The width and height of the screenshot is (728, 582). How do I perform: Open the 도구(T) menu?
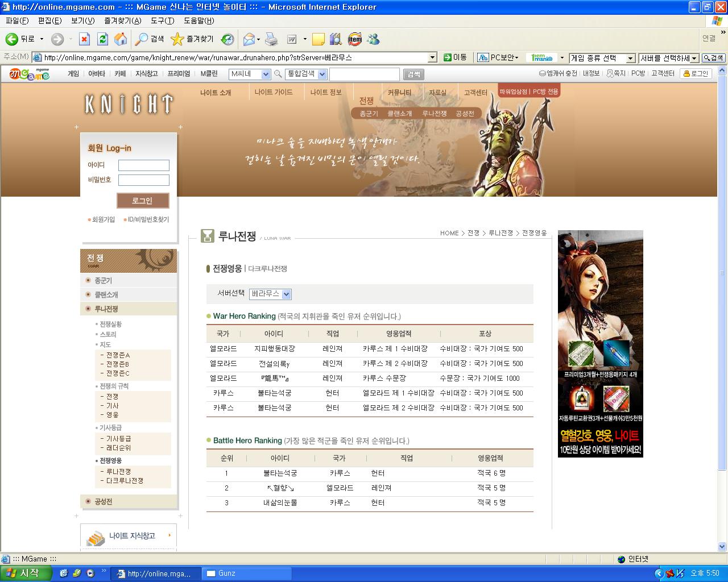coord(163,20)
